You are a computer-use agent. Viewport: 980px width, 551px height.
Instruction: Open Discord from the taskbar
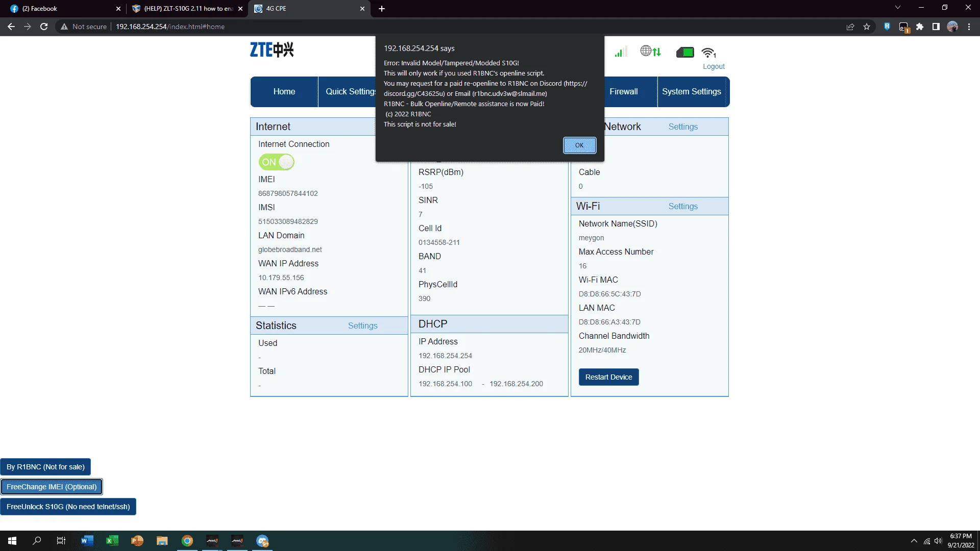262,541
